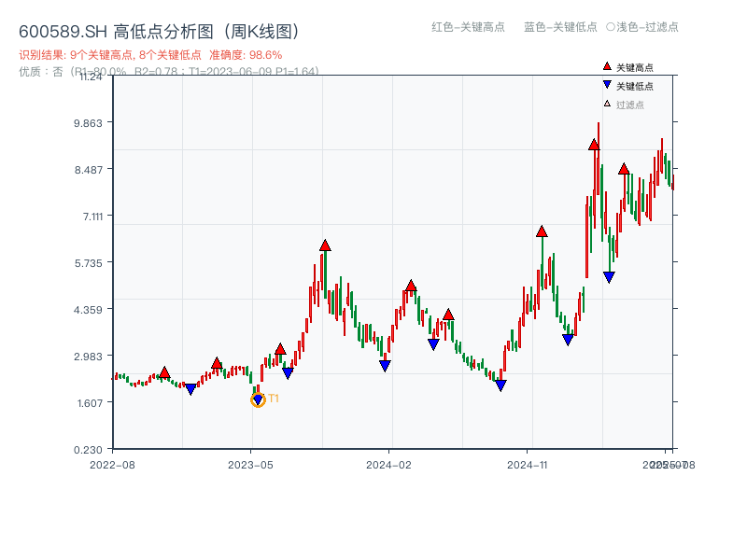Click the 2024-02 x-axis label
This screenshot has height=560, width=747.
[x=388, y=465]
